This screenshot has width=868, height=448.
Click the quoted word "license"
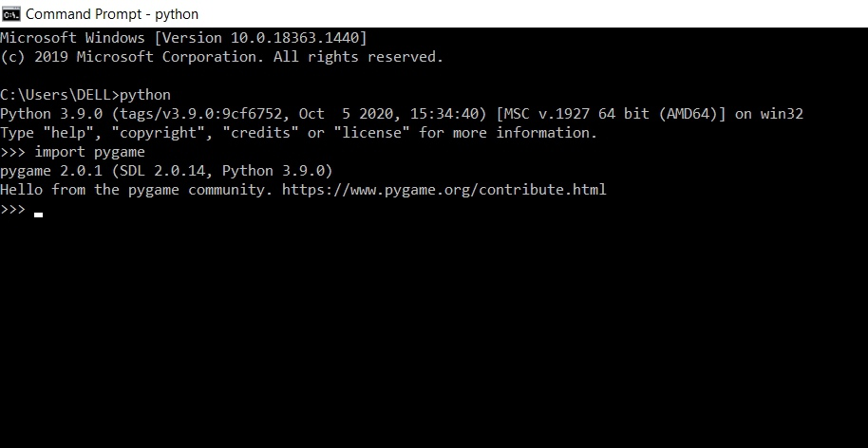click(372, 133)
